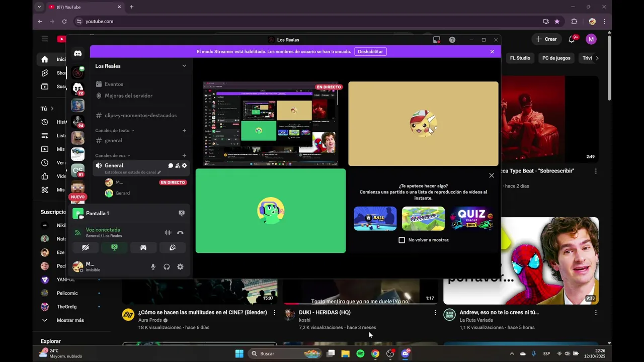Click 'Deshabilitar' streamer mode button

(370, 52)
